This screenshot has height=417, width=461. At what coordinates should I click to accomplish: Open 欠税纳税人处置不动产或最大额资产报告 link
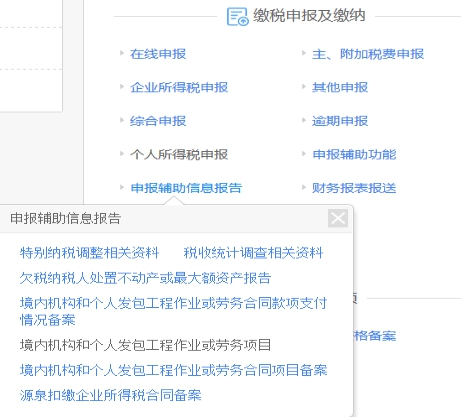(x=145, y=278)
